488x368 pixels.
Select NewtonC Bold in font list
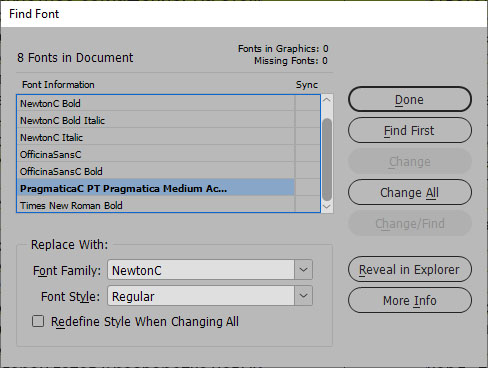(x=156, y=103)
